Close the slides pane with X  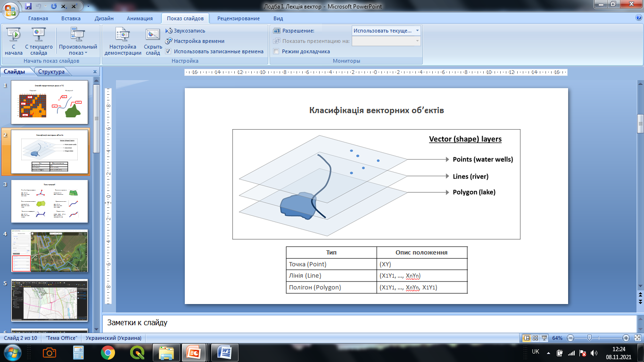95,72
